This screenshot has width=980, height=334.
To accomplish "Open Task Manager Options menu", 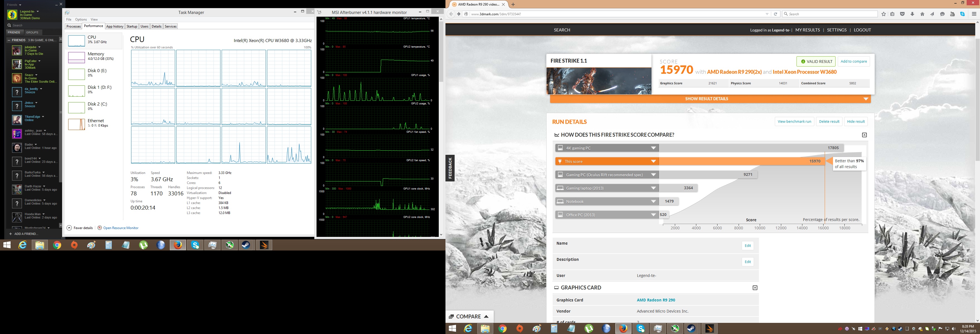I will click(81, 19).
